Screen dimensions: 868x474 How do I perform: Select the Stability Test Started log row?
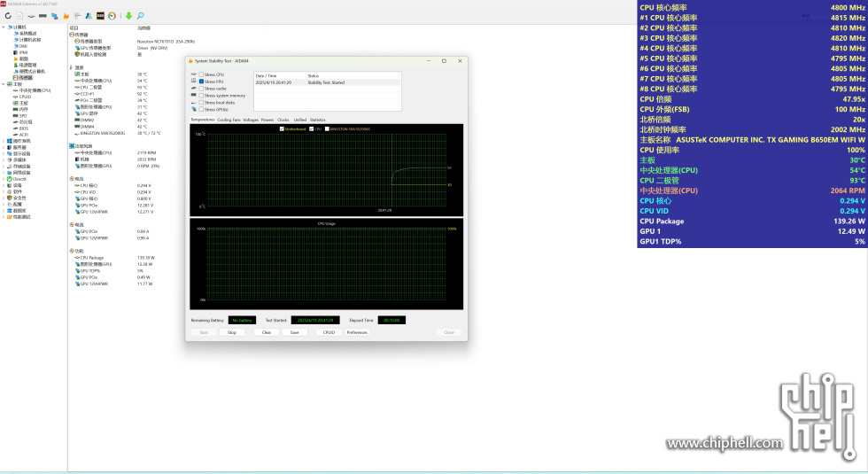coord(327,82)
